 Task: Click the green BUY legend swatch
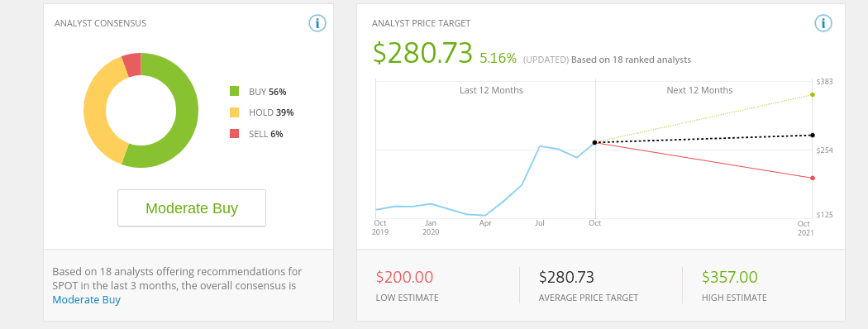[x=234, y=92]
